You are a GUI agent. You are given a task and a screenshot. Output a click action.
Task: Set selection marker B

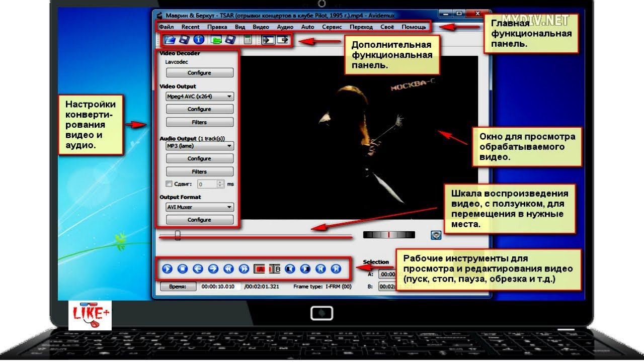(275, 269)
